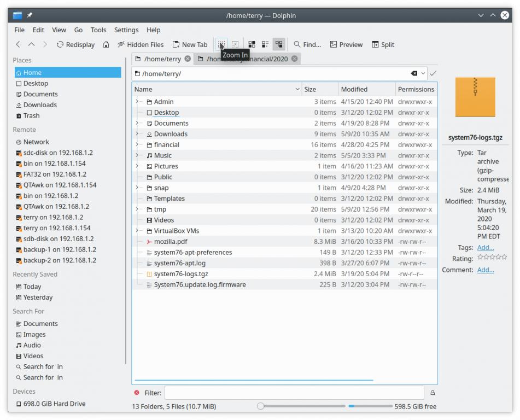Viewport: 520px width, 420px height.
Task: Close the filter bar
Action: coord(137,393)
